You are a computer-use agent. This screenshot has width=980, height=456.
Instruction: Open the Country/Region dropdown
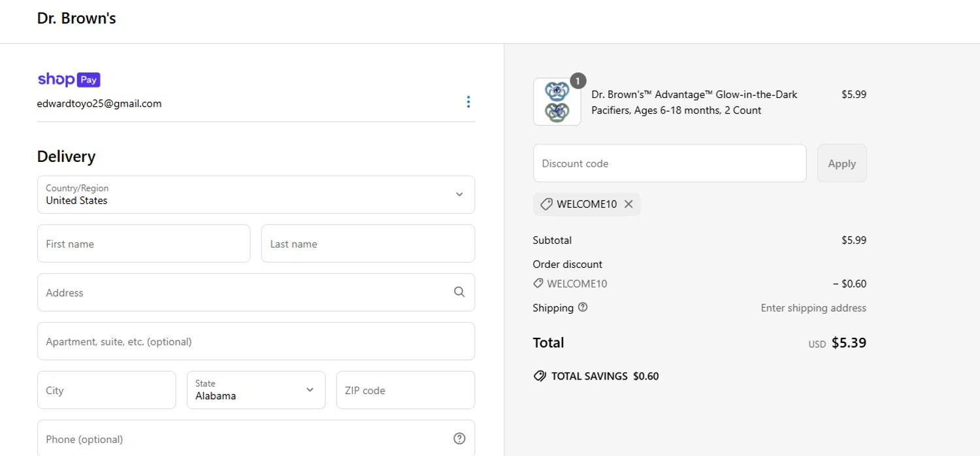[256, 195]
